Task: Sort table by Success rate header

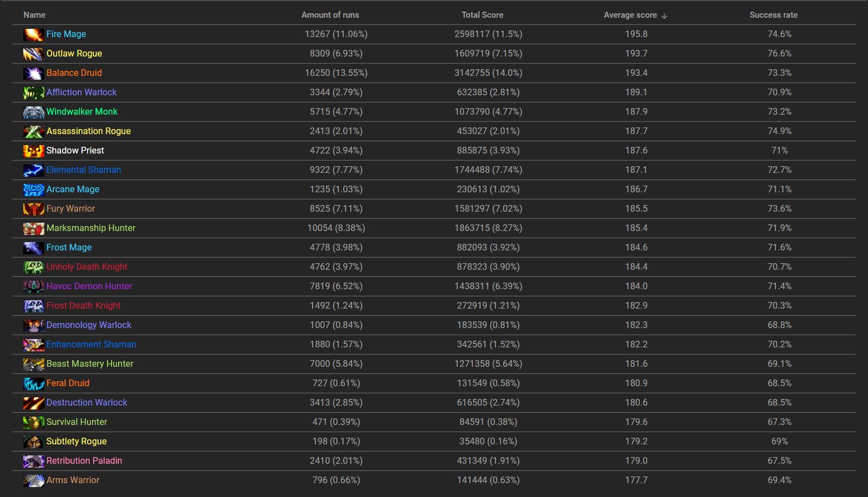Action: [x=773, y=15]
